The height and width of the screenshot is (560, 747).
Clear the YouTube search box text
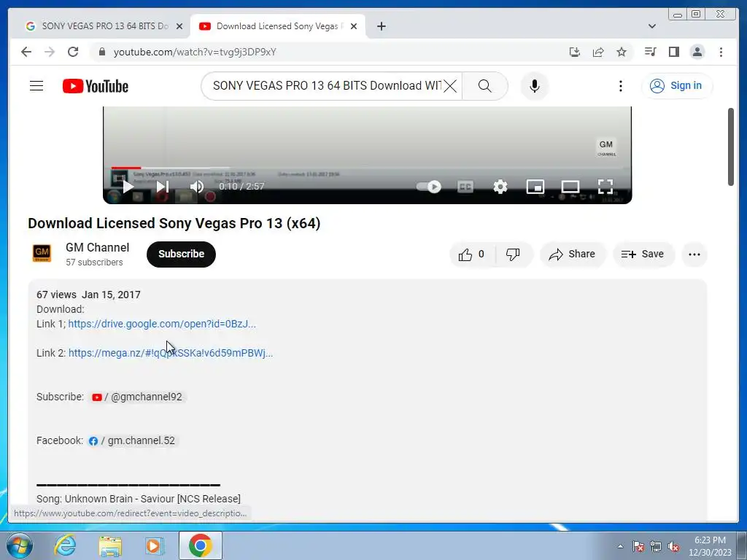click(x=450, y=86)
